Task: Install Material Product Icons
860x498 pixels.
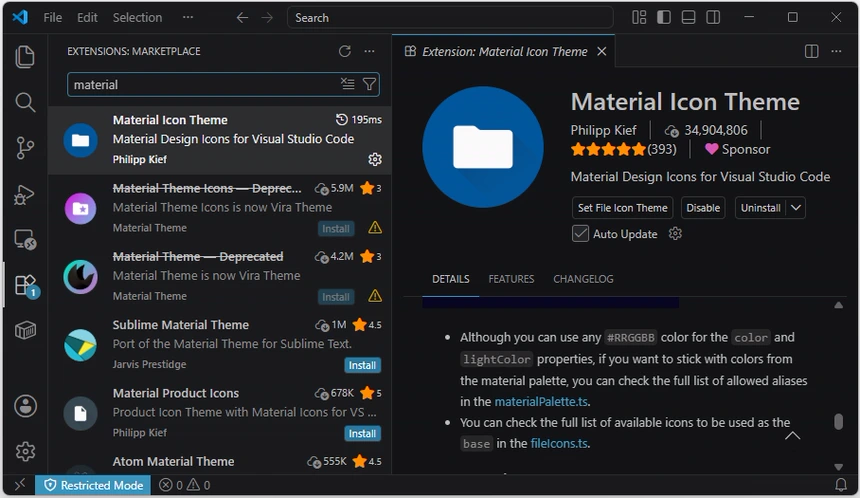Action: point(363,433)
